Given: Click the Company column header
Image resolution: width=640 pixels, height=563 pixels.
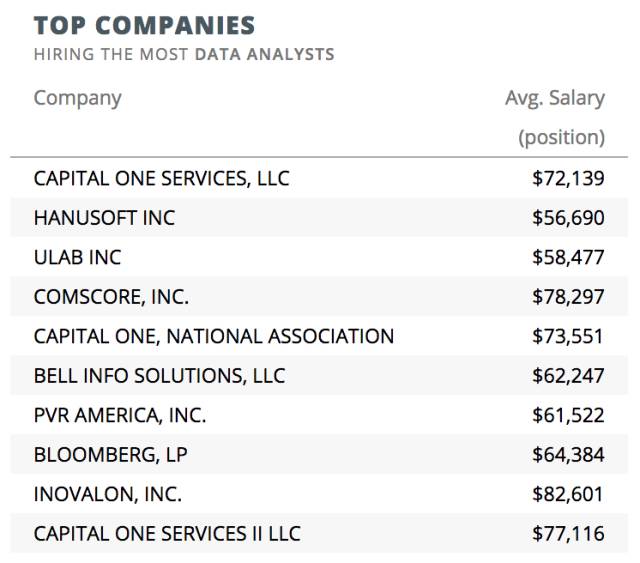Looking at the screenshot, I should click(77, 98).
